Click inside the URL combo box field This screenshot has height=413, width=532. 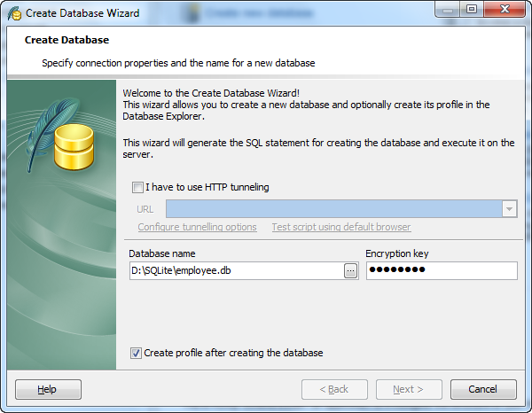332,209
